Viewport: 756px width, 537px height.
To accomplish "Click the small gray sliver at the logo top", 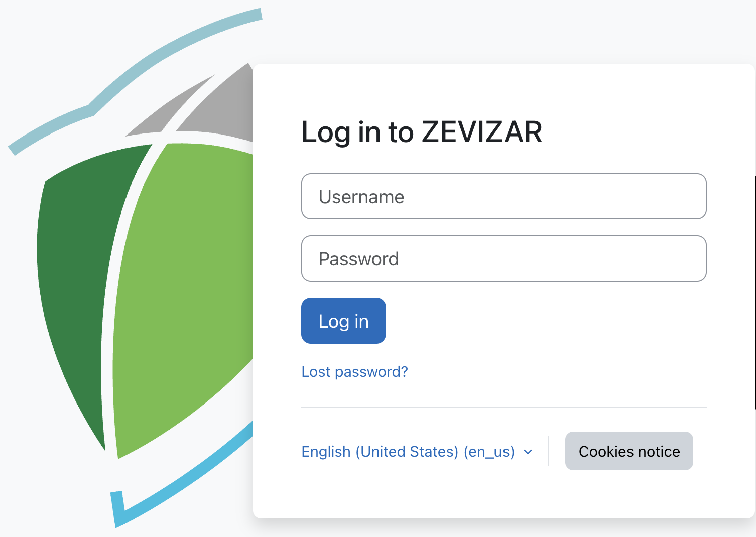I will pyautogui.click(x=166, y=113).
